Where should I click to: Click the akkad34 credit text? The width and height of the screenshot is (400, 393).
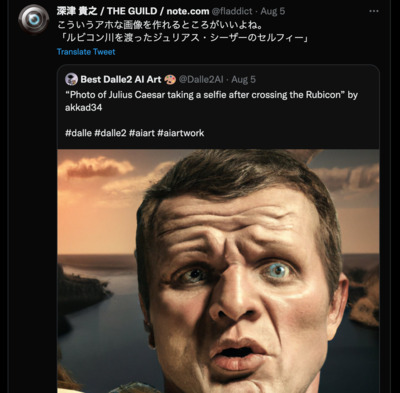(x=84, y=108)
